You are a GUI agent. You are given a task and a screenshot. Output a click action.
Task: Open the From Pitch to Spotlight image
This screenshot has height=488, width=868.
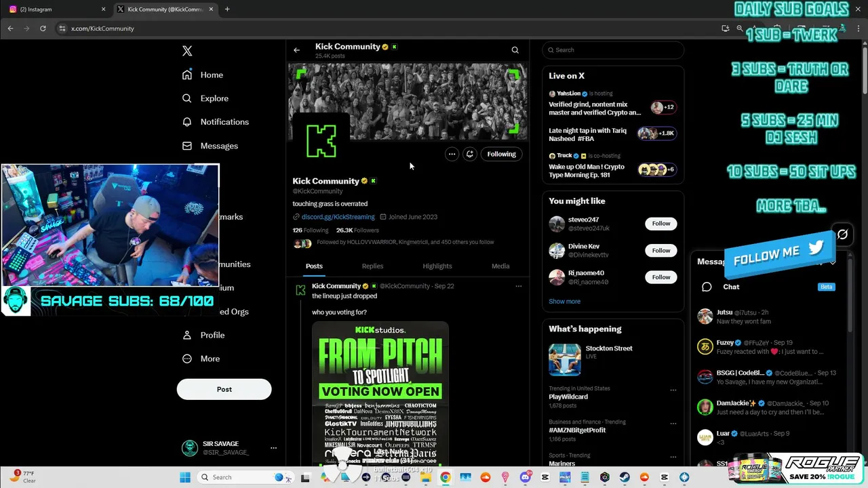(x=380, y=393)
